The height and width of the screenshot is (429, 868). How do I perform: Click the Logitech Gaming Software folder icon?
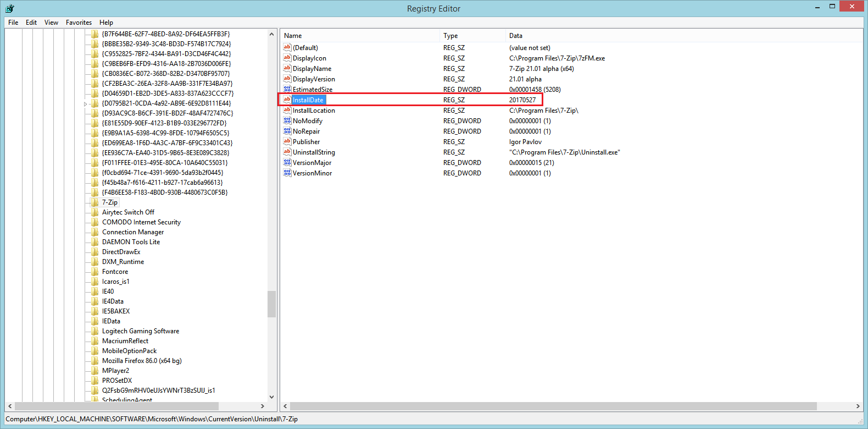[95, 331]
